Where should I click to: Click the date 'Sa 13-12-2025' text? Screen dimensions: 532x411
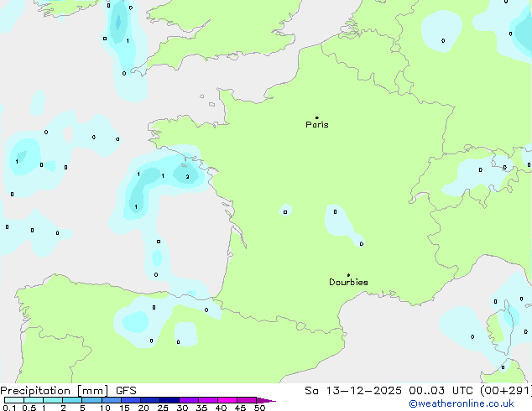point(353,391)
